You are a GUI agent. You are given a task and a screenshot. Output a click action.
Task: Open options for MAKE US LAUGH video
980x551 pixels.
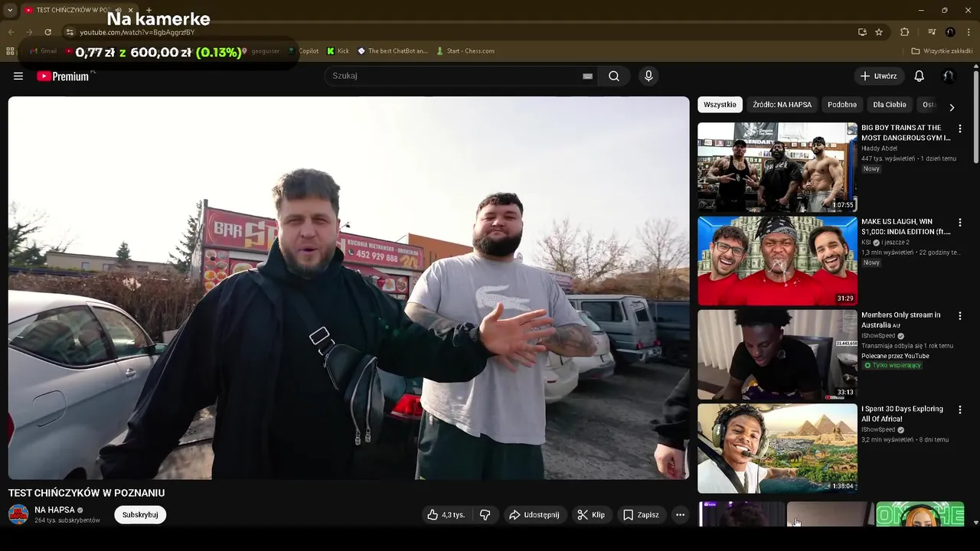tap(959, 222)
